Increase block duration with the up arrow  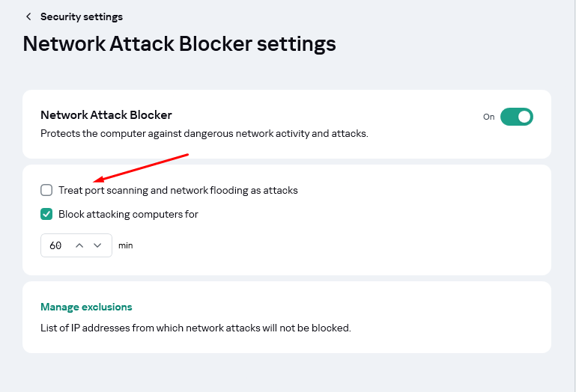(79, 245)
